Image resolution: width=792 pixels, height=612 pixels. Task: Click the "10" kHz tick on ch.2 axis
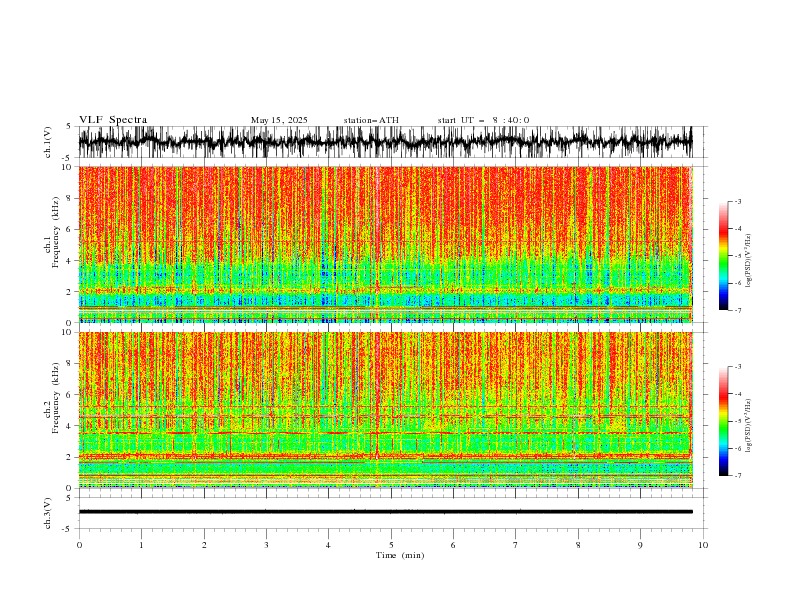pos(68,332)
